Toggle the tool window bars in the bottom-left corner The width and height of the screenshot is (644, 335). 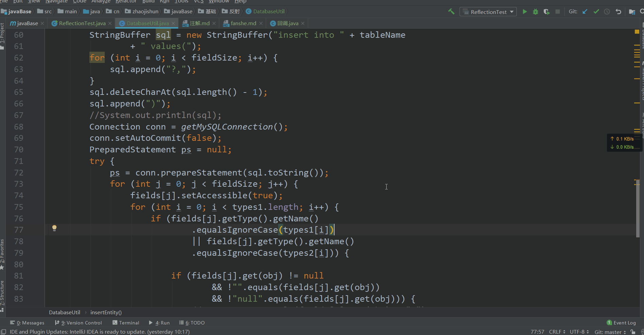[x=3, y=332]
